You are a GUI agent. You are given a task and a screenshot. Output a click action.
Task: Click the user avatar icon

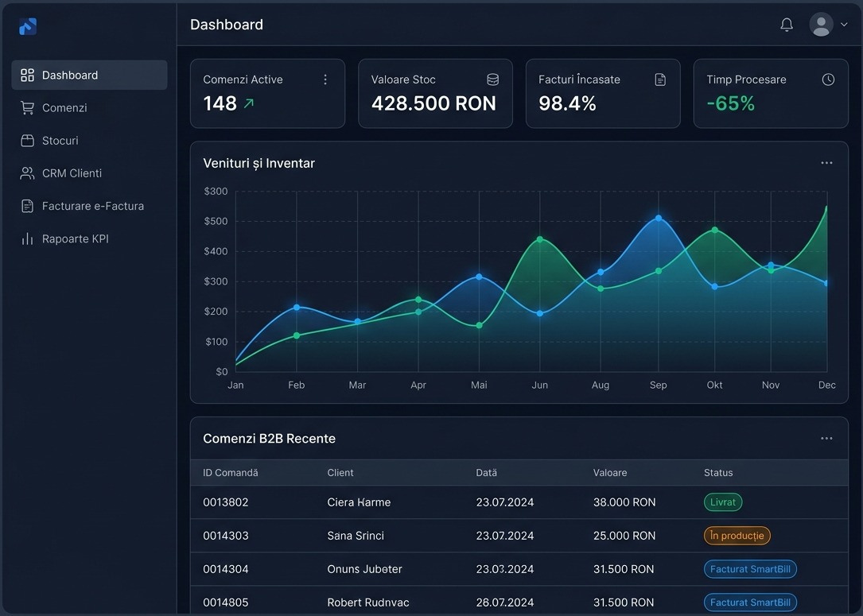pos(821,24)
